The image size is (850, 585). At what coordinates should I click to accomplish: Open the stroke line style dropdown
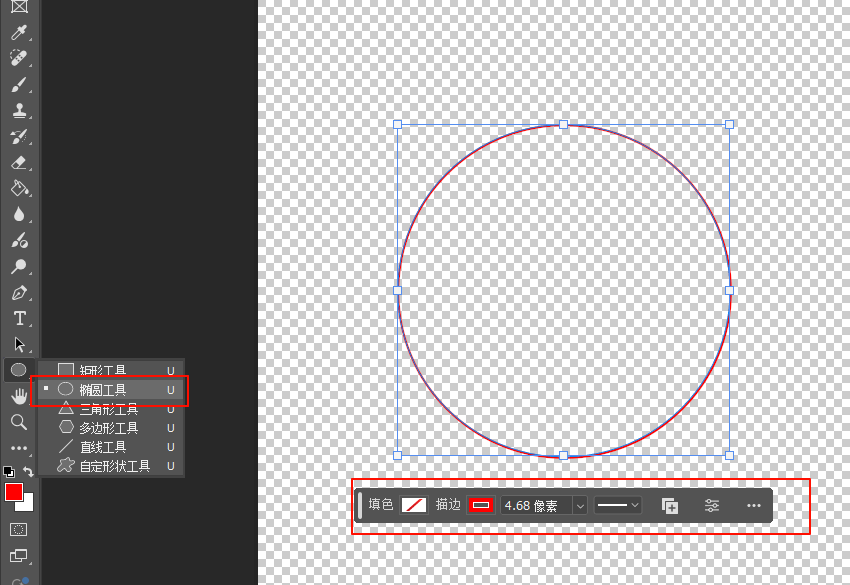pyautogui.click(x=618, y=506)
